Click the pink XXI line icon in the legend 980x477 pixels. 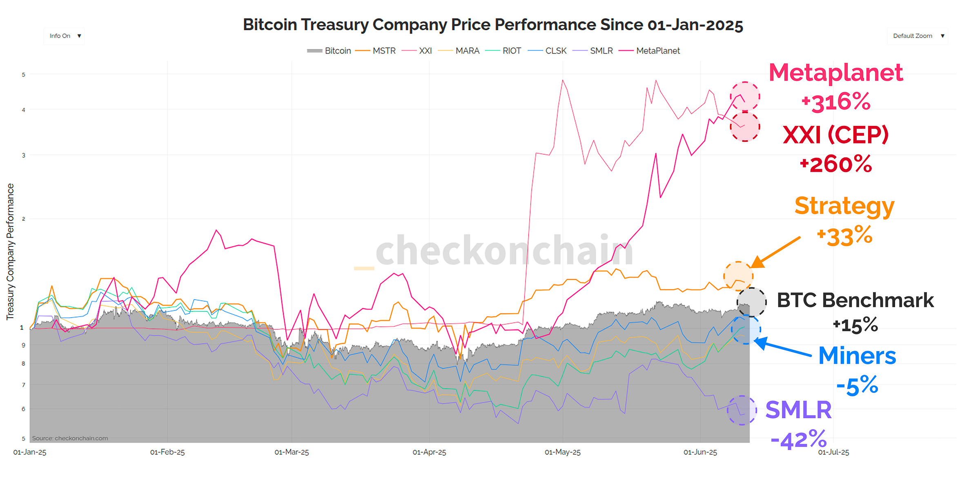[409, 51]
